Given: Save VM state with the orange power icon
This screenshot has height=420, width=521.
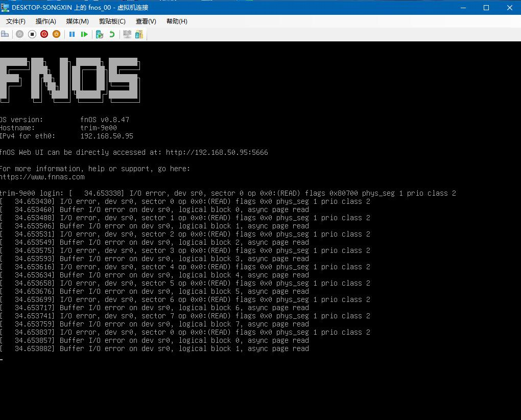Looking at the screenshot, I should click(x=57, y=34).
